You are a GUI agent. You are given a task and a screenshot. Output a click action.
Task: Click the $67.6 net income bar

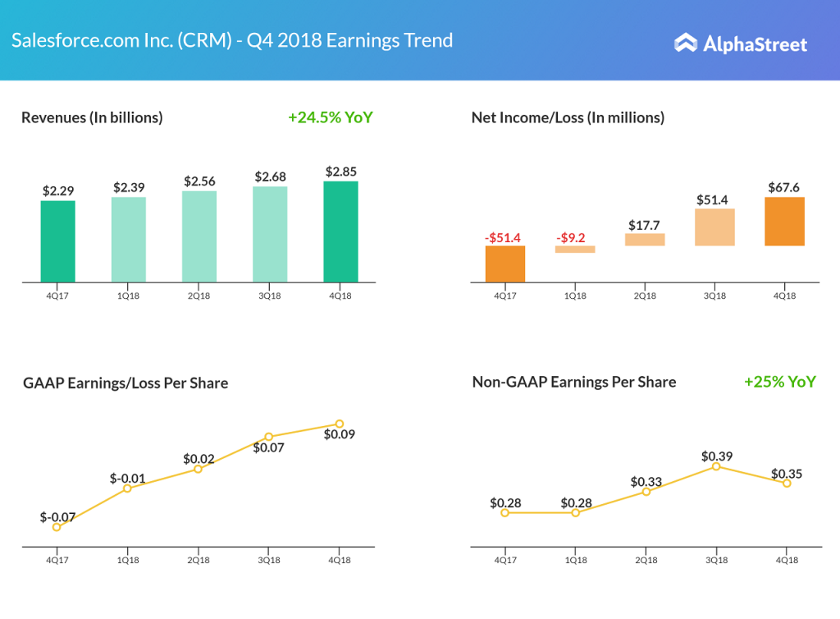[x=785, y=222]
